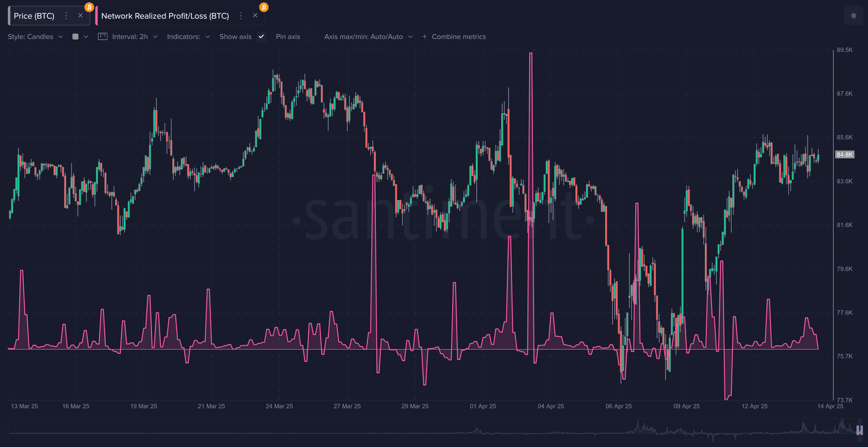Remove the Network Realized Profit/Loss metric
This screenshot has height=447, width=868.
coord(255,16)
